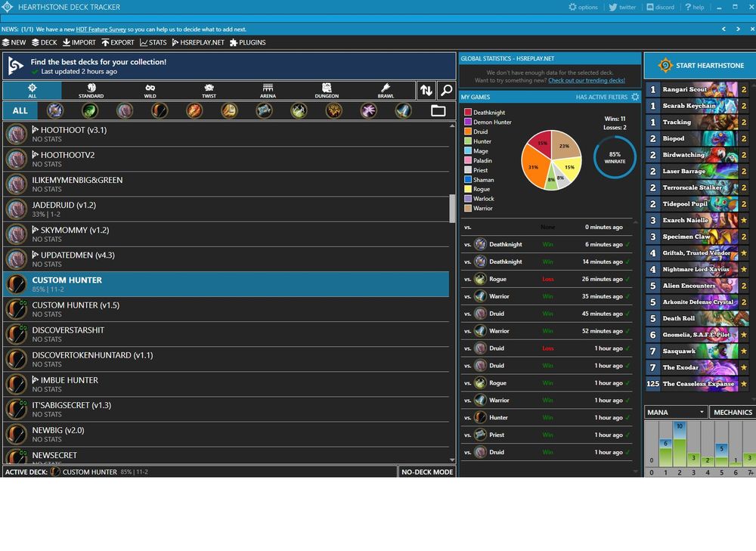Image resolution: width=756 pixels, height=551 pixels.
Task: Open the STATS menu
Action: 153,42
